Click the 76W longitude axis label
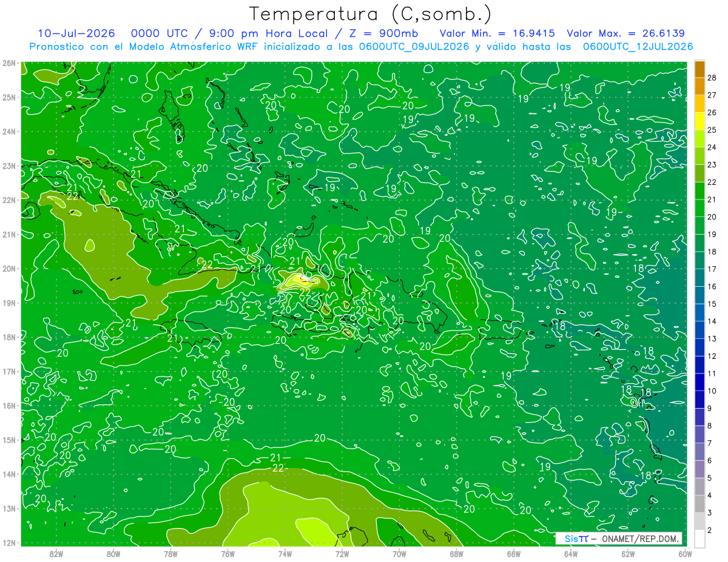 [227, 553]
